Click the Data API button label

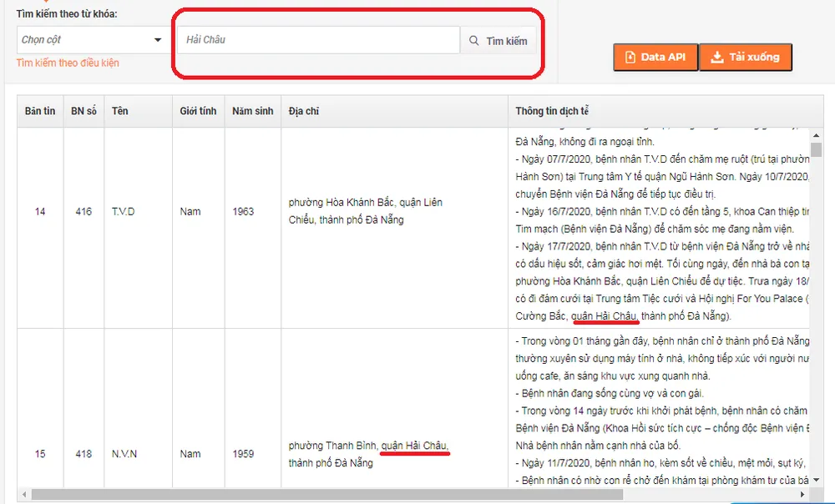point(663,58)
